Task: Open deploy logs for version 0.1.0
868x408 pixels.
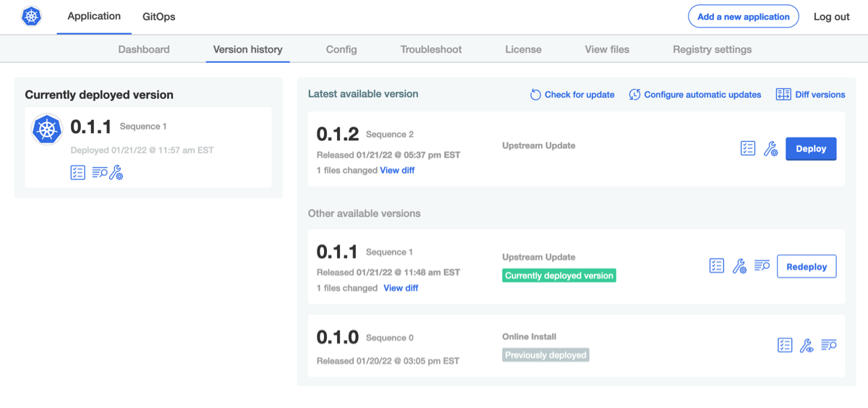Action: pyautogui.click(x=829, y=346)
